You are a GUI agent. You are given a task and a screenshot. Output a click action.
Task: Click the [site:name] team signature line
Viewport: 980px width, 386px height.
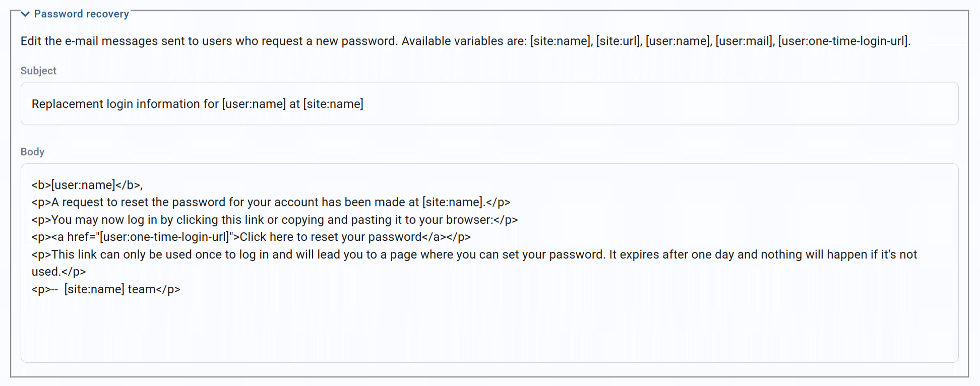106,289
